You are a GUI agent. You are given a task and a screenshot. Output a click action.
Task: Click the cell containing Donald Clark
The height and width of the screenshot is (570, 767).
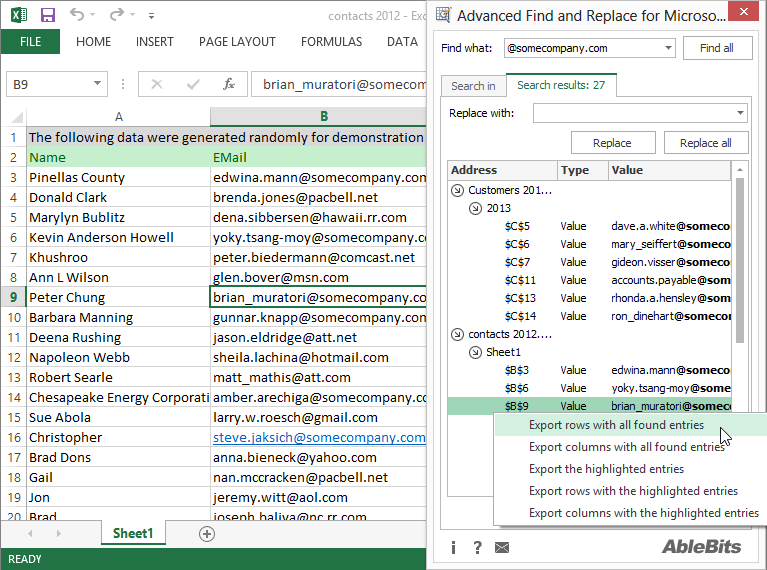[x=118, y=198]
